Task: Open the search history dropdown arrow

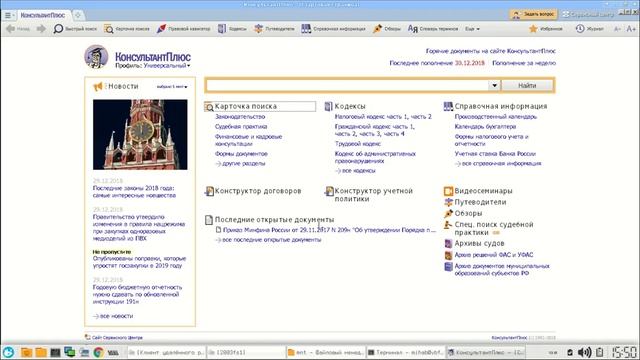Action: [x=494, y=85]
